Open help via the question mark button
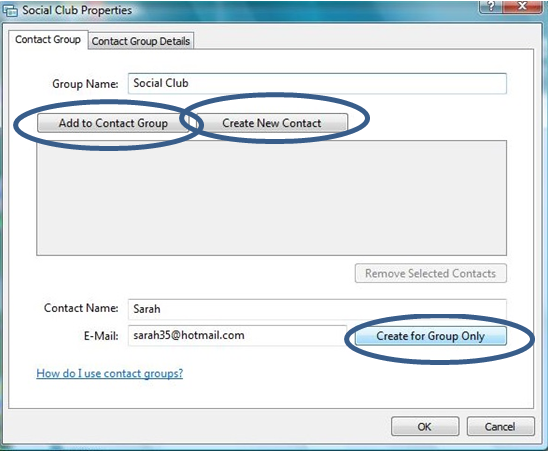Viewport: 548px width, 452px height. 491,6
